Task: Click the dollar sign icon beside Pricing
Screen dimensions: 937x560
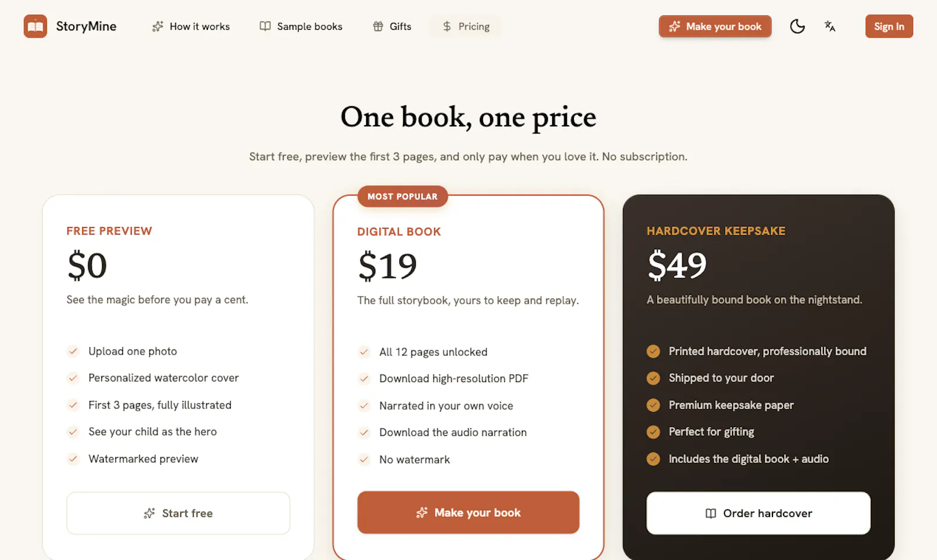Action: (x=447, y=26)
